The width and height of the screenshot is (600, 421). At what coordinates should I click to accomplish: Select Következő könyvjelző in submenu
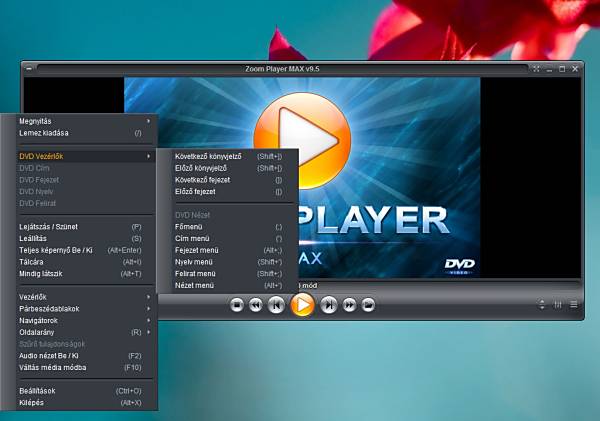(x=233, y=156)
